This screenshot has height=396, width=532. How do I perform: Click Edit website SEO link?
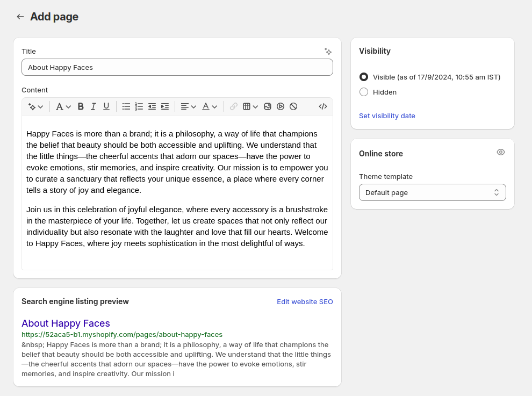pos(305,301)
